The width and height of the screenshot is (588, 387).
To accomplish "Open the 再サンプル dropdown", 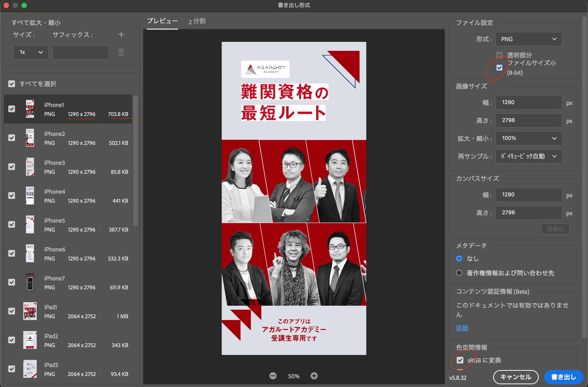I will (529, 156).
